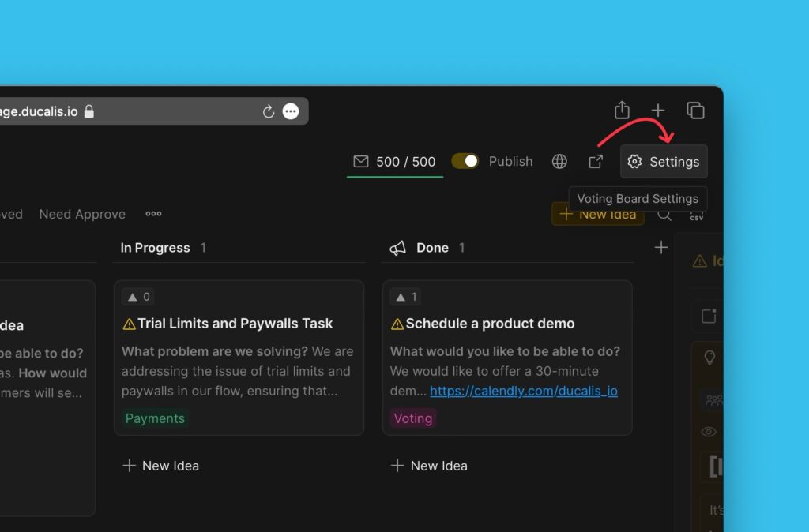Reload the page in address bar
809x532 pixels.
coord(269,111)
